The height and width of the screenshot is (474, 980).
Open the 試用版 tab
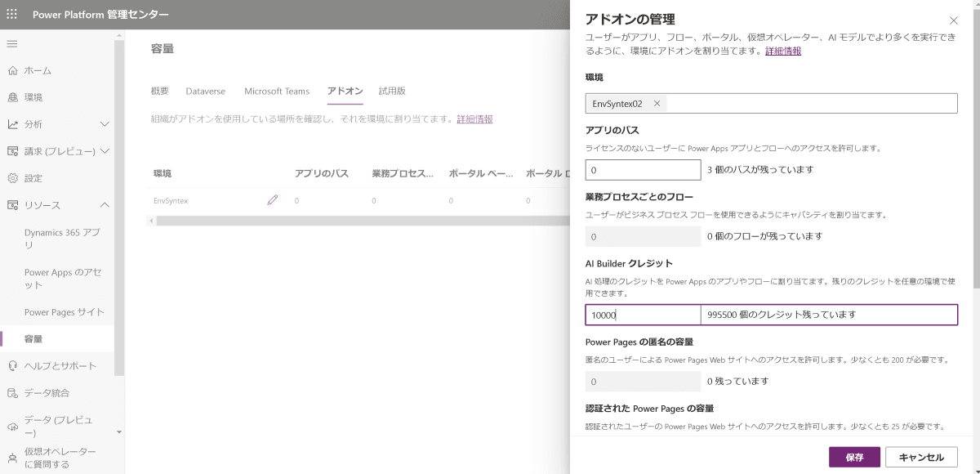[392, 92]
